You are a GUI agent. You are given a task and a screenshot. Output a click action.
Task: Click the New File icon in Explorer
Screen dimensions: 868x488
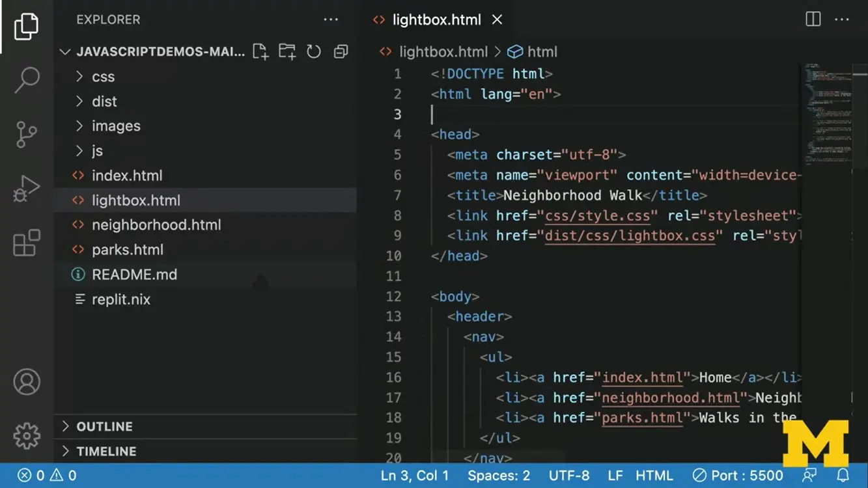[x=260, y=51]
